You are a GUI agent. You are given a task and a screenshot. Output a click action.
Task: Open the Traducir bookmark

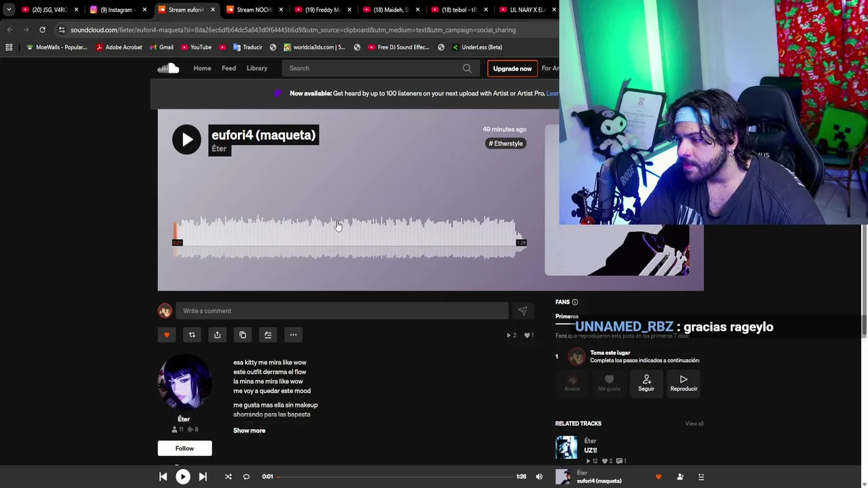(x=248, y=47)
